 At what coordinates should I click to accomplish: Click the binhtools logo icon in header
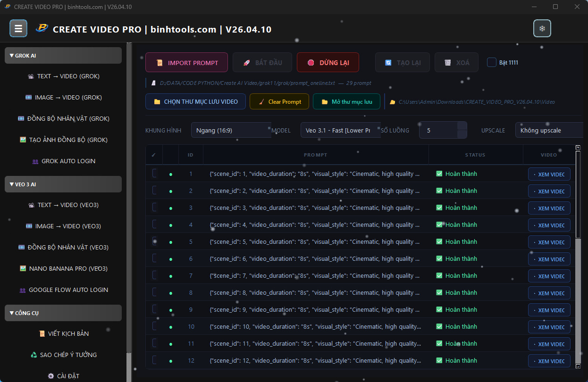(42, 29)
